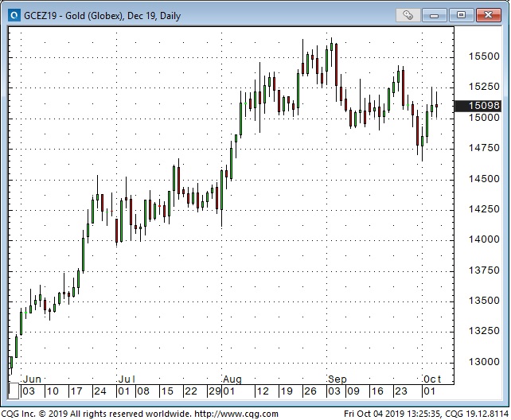Click the Jun month label
The image size is (511, 420).
click(32, 379)
